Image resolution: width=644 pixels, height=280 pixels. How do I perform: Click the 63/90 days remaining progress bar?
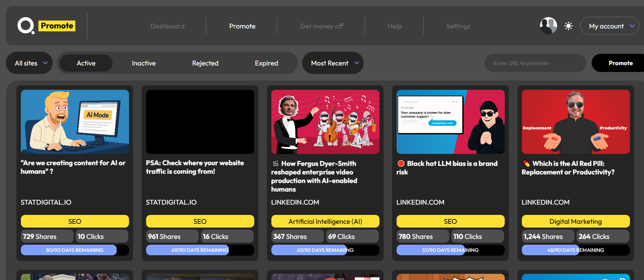coord(325,250)
